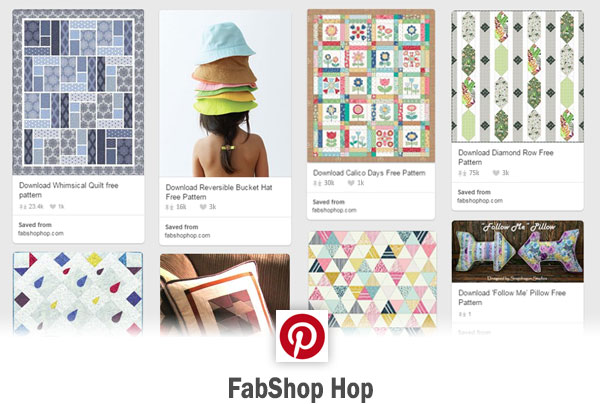Click the repin count icon showing 75k
Screen dimensions: 600x404
point(462,173)
